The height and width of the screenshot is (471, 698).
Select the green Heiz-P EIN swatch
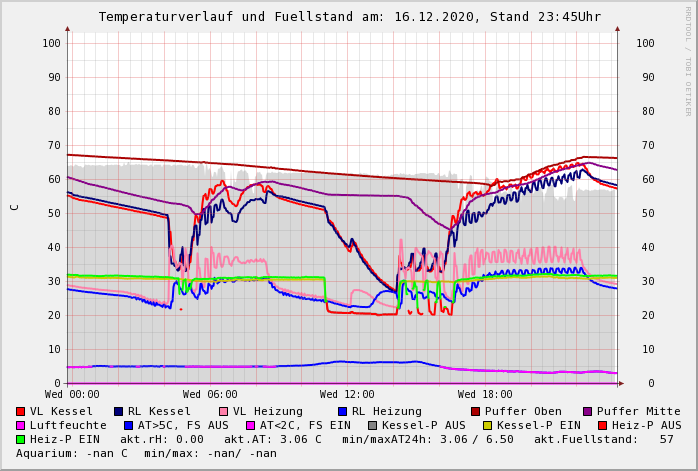pyautogui.click(x=20, y=440)
